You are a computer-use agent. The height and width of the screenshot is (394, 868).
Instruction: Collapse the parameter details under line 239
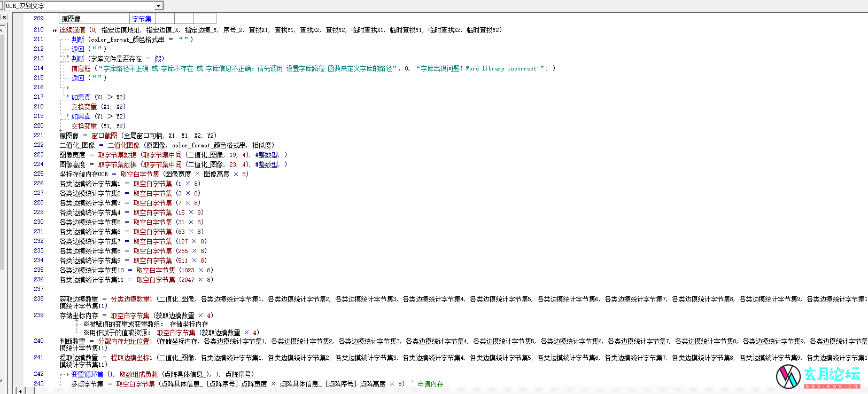[x=77, y=322]
